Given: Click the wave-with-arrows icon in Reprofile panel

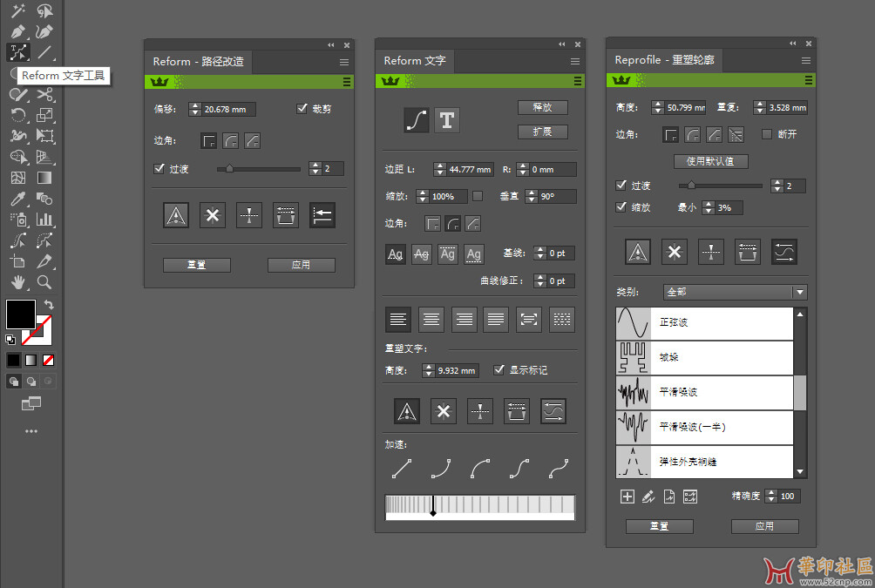Looking at the screenshot, I should [784, 252].
